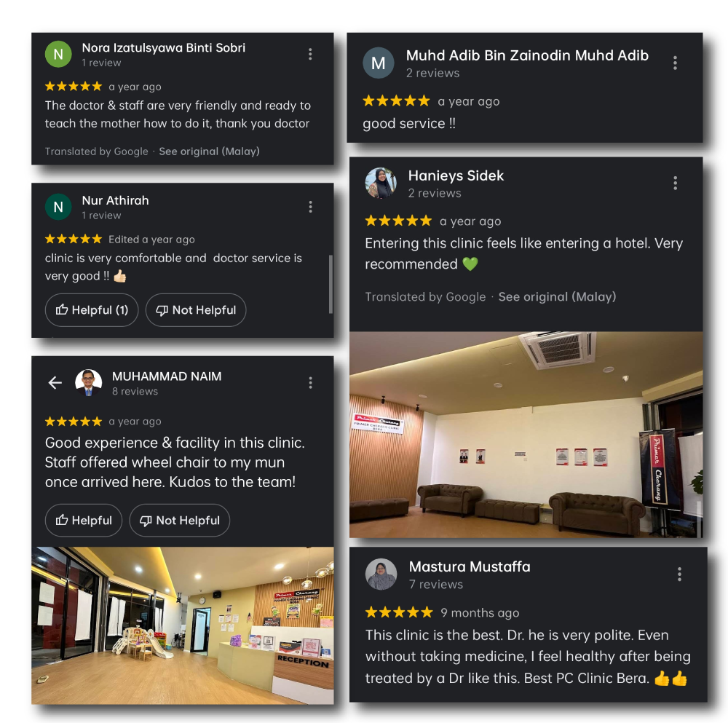Image resolution: width=728 pixels, height=723 pixels.
Task: Open Hanieys Sidek's profile picture
Action: coord(381,183)
